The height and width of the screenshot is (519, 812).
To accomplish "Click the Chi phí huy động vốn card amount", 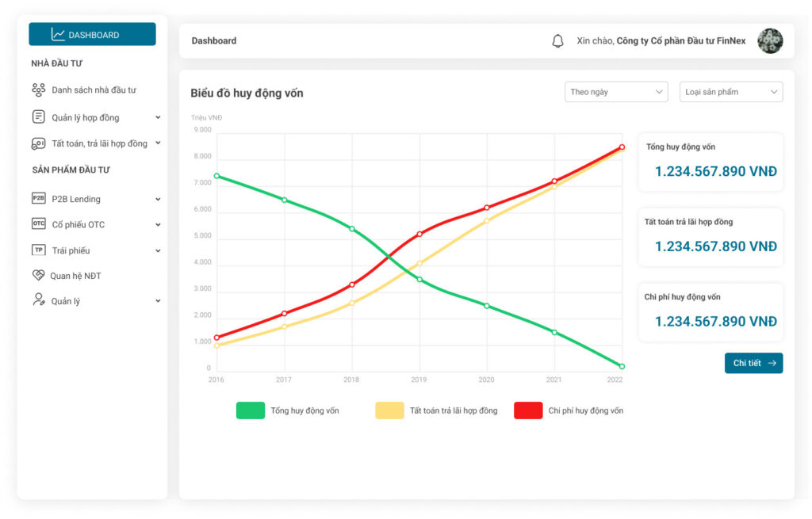I will tap(716, 322).
